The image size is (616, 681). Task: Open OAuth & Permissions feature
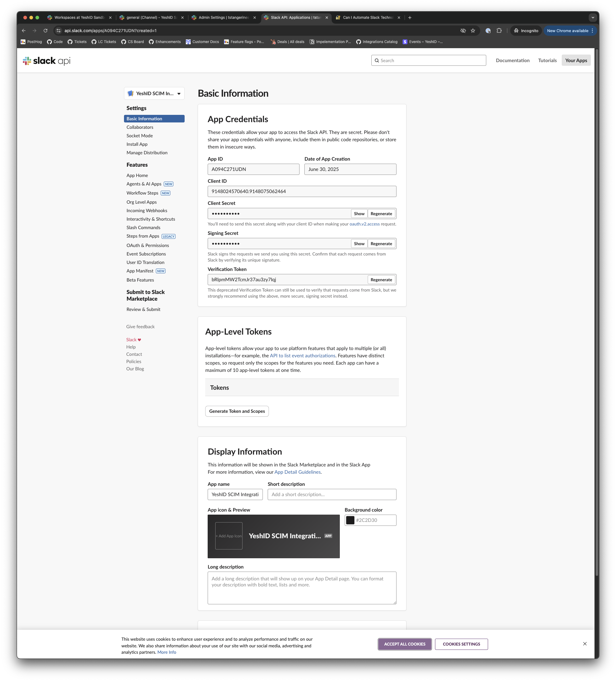click(148, 245)
